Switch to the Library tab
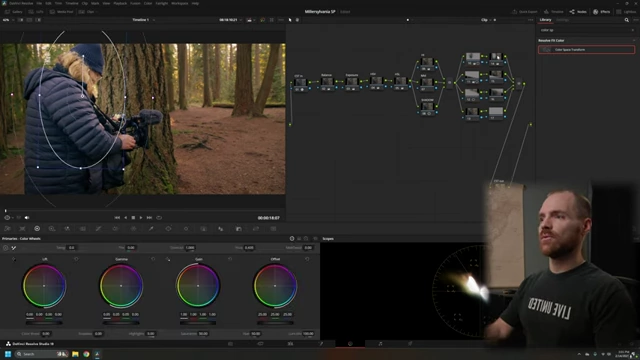640x360 pixels. (x=545, y=20)
